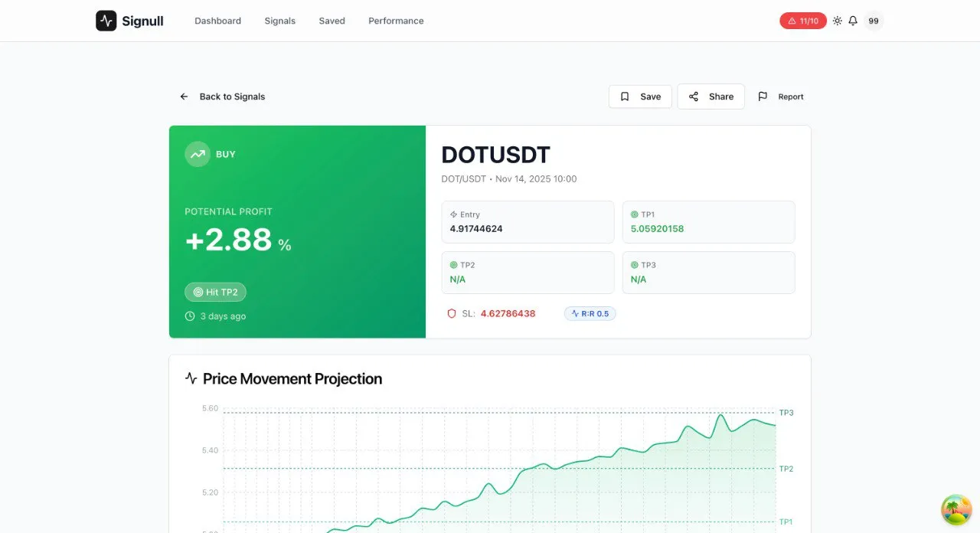Follow the Back to Signals link
This screenshot has width=980, height=533.
(x=232, y=96)
